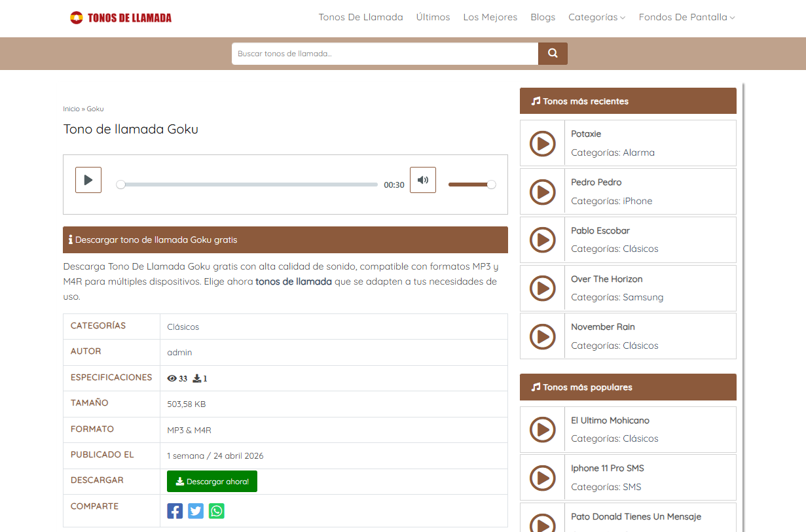Open the Pedro Pedro ringtone title
Image resolution: width=806 pixels, height=532 pixels.
(596, 183)
